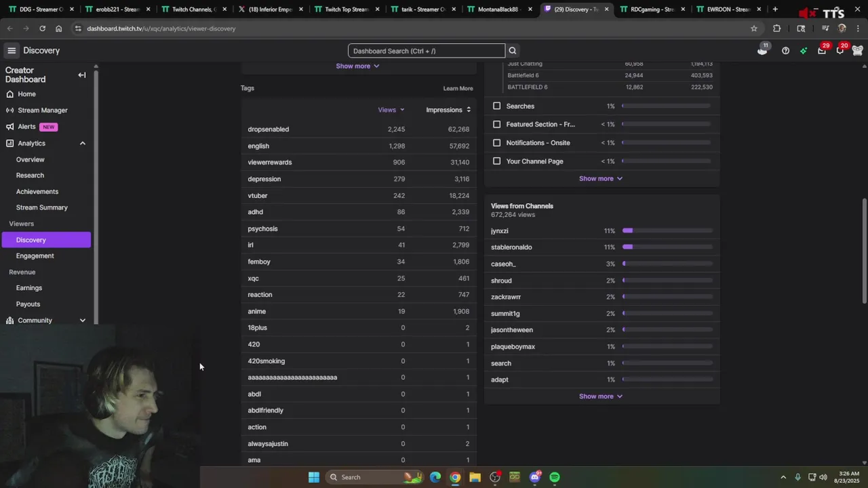The height and width of the screenshot is (488, 868).
Task: Open Microsoft Edge from the taskbar
Action: (x=435, y=477)
